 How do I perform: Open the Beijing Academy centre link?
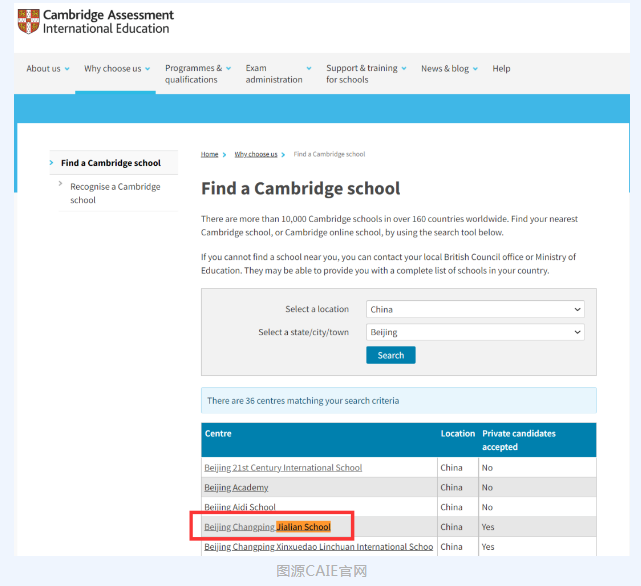coord(236,487)
